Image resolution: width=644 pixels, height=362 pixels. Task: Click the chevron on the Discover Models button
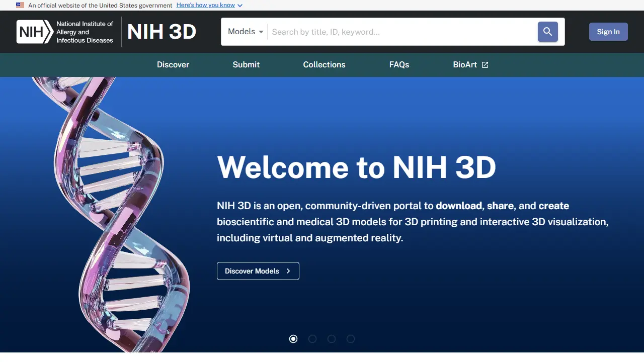(x=288, y=271)
